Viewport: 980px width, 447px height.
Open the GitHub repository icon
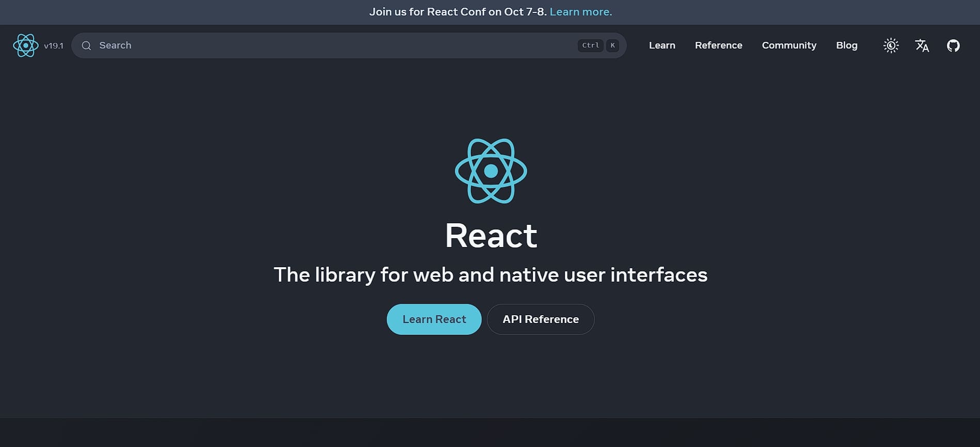953,45
